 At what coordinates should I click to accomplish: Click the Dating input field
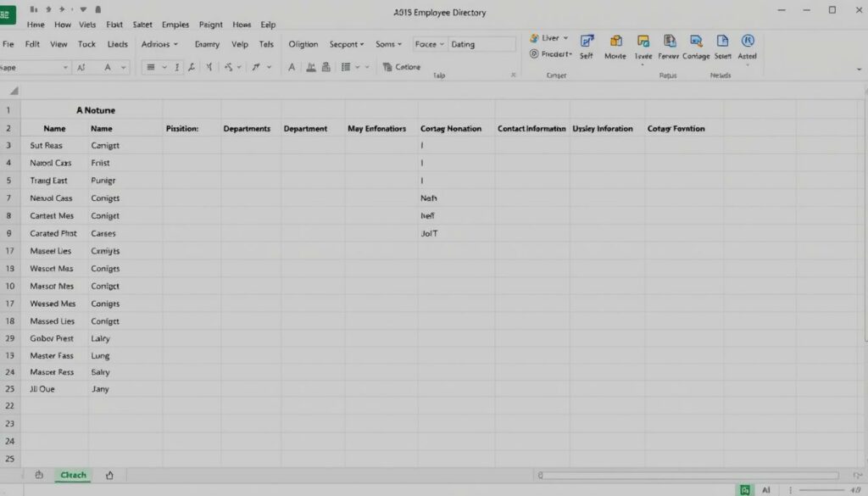pos(481,44)
